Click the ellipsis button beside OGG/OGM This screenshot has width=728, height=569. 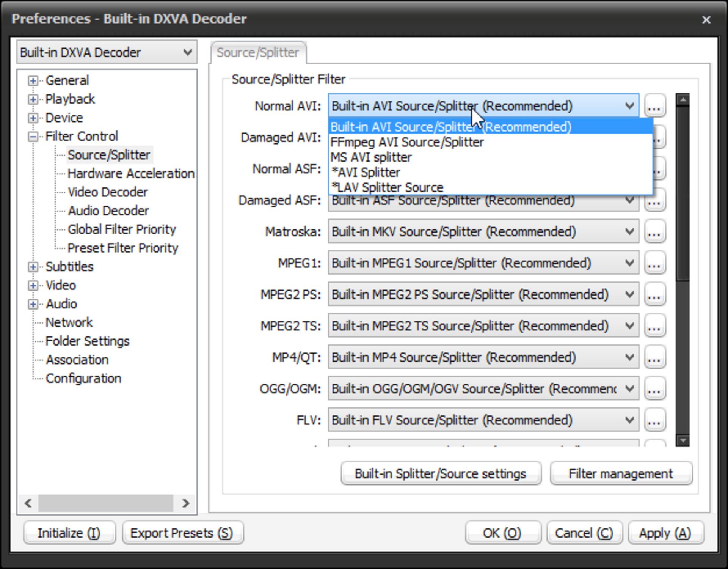pos(655,388)
